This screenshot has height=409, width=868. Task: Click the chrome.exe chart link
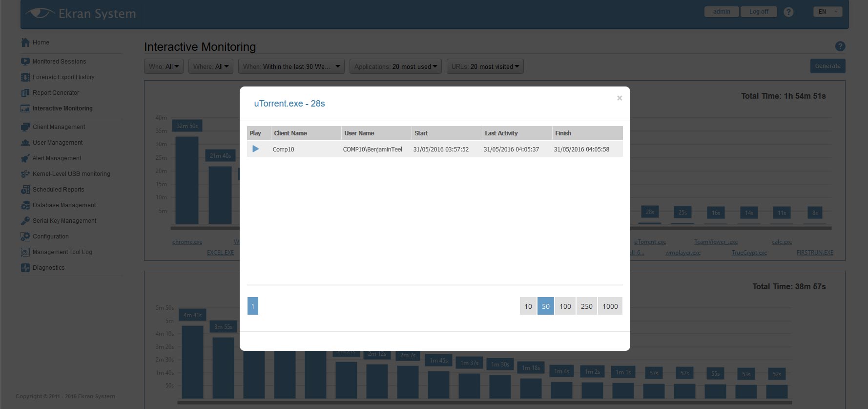pos(187,242)
